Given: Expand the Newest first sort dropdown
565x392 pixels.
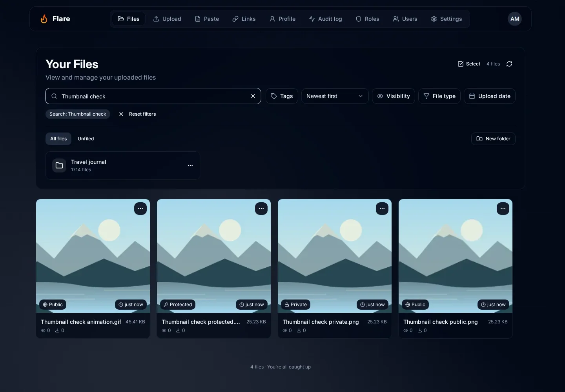Looking at the screenshot, I should click(x=335, y=96).
